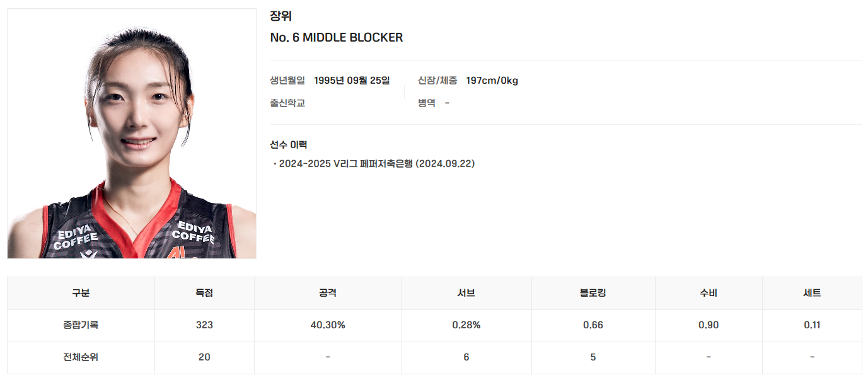Click the 공격 column header

pyautogui.click(x=328, y=293)
